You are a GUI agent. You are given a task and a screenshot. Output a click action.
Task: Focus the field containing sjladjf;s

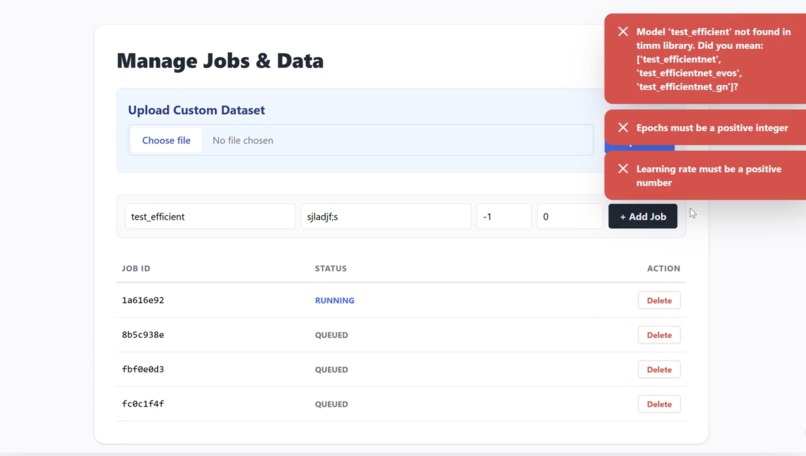(386, 216)
